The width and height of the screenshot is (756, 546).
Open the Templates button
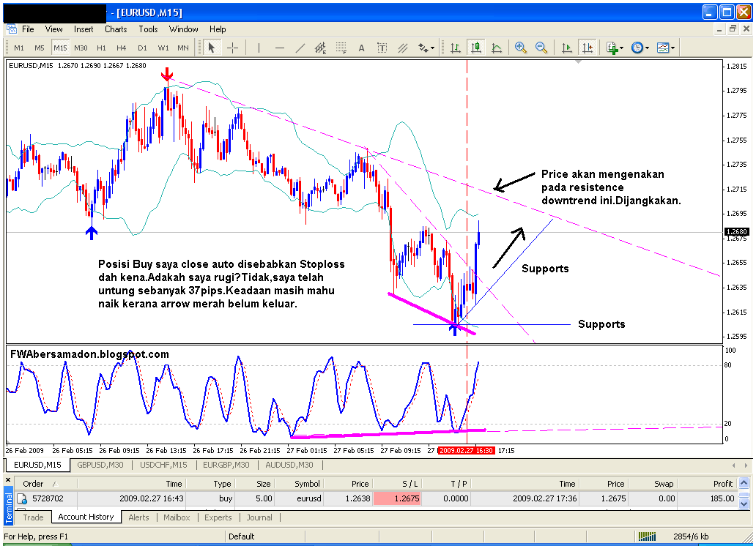[664, 48]
